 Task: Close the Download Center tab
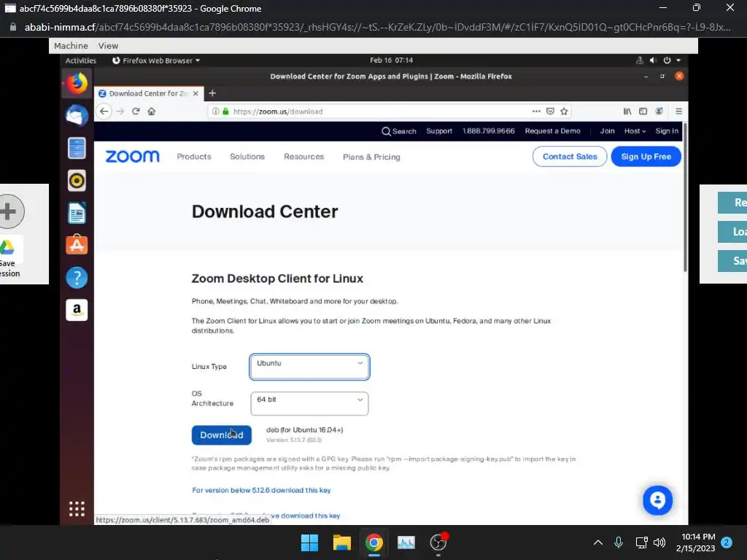196,93
